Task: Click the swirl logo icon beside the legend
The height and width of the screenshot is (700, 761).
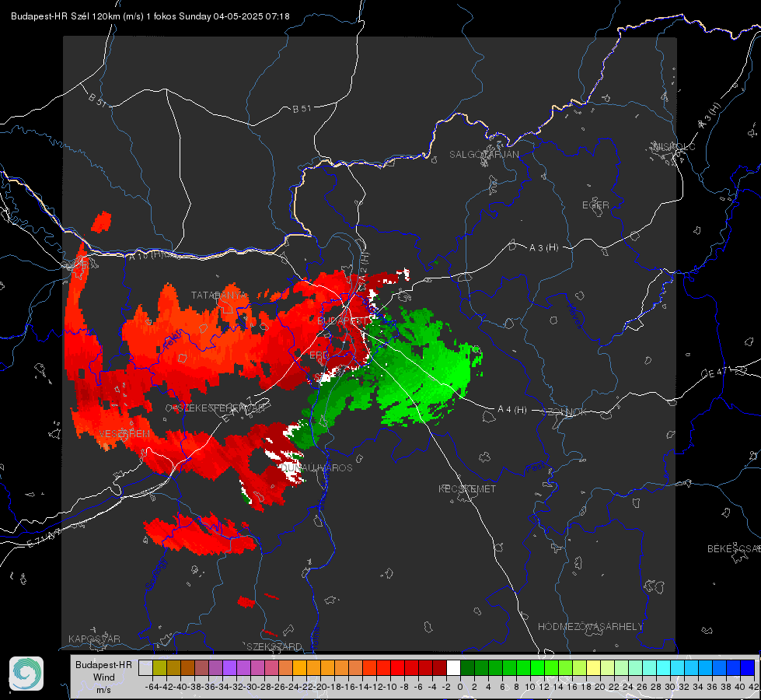Action: [26, 674]
